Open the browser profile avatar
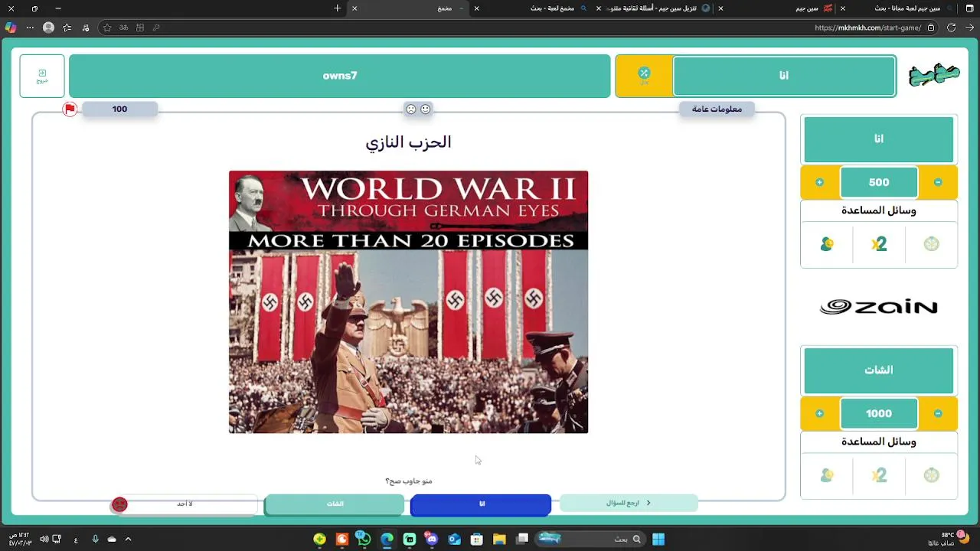This screenshot has width=980, height=551. (x=48, y=28)
